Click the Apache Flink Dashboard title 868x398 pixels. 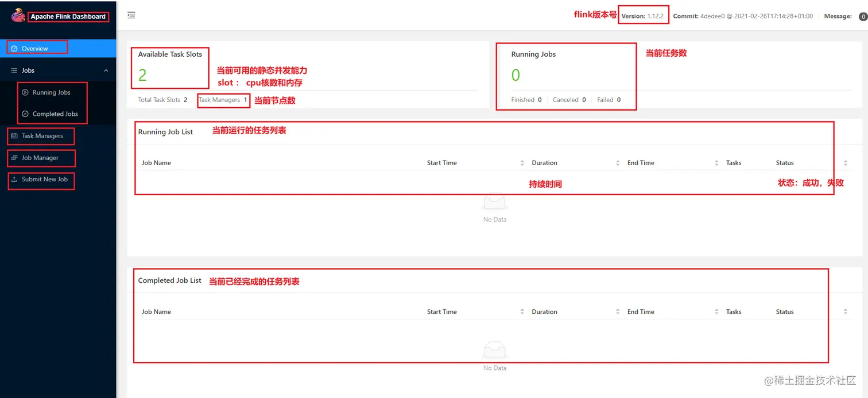(68, 17)
